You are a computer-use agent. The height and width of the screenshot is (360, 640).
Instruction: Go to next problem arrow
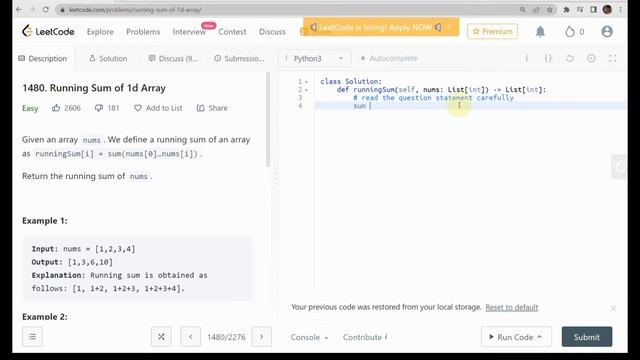coord(262,337)
